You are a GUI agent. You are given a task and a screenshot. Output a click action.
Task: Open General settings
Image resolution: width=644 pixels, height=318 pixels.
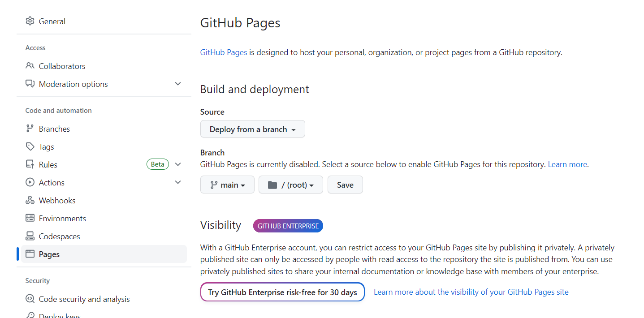point(52,21)
